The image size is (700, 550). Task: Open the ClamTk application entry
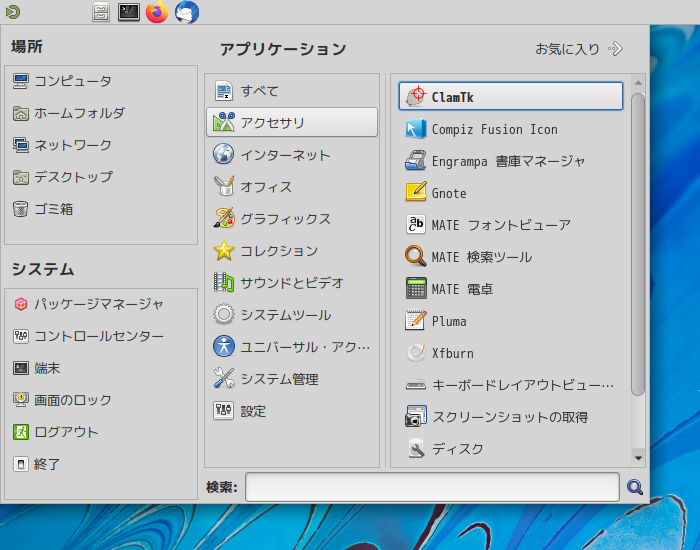(511, 96)
